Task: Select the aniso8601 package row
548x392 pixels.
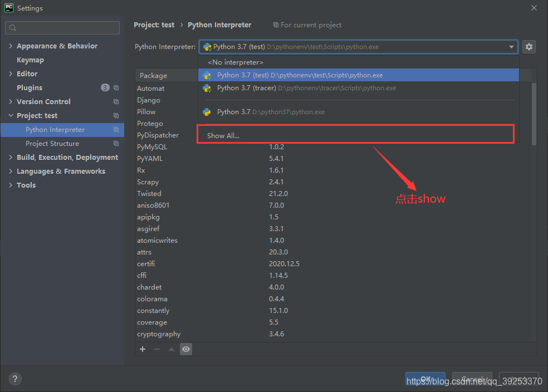Action: pyautogui.click(x=334, y=205)
